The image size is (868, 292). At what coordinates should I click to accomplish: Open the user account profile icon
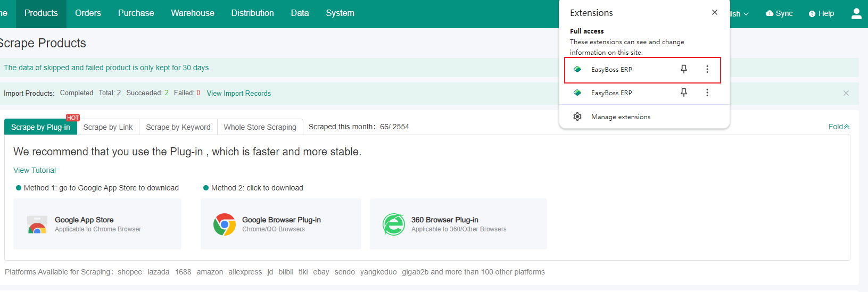[856, 13]
